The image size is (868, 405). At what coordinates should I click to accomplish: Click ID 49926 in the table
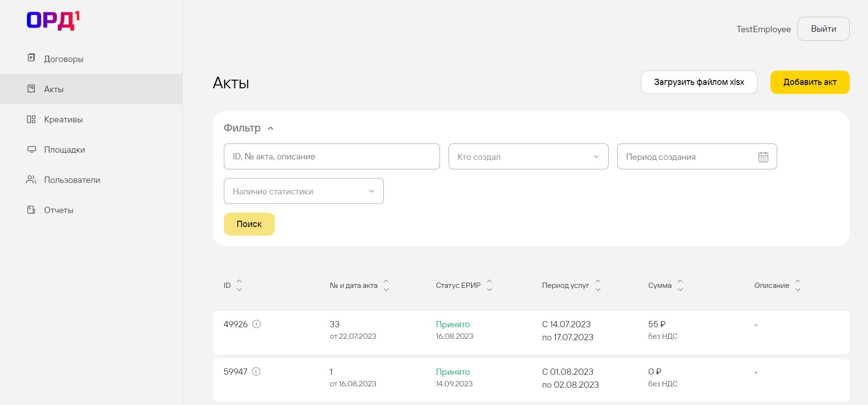pyautogui.click(x=235, y=324)
